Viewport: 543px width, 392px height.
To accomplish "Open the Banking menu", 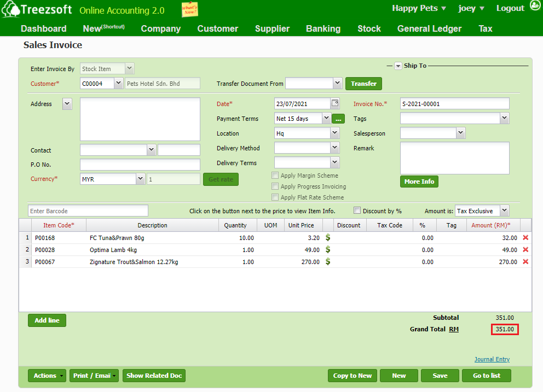I will click(323, 28).
